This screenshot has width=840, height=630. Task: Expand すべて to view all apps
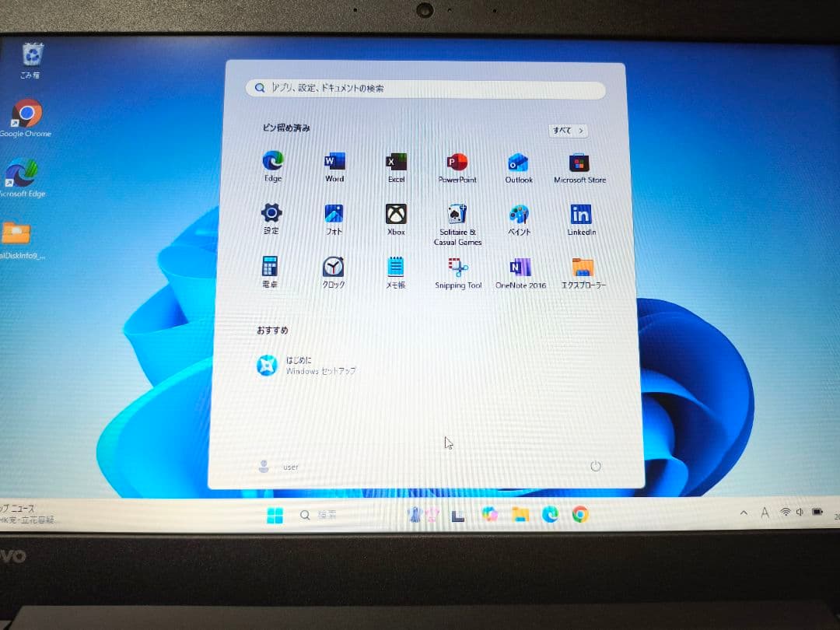pyautogui.click(x=569, y=131)
